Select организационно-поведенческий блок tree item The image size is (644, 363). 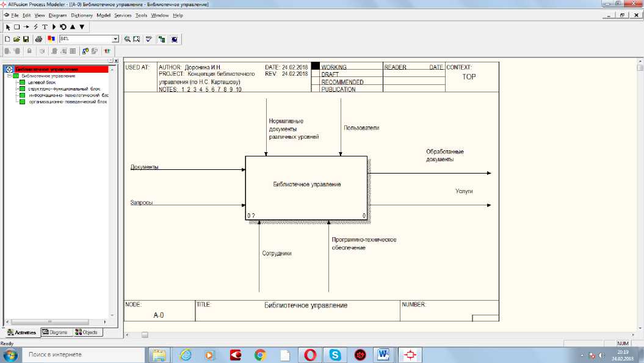[68, 101]
